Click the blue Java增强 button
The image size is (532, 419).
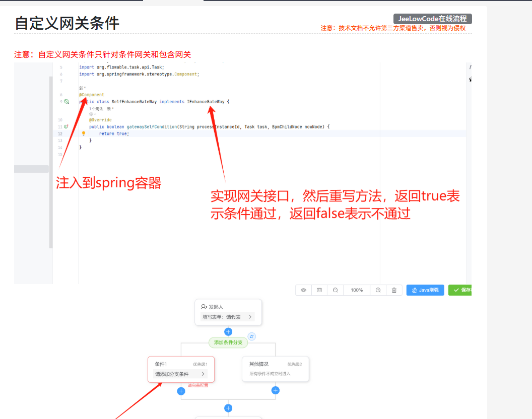(x=425, y=290)
